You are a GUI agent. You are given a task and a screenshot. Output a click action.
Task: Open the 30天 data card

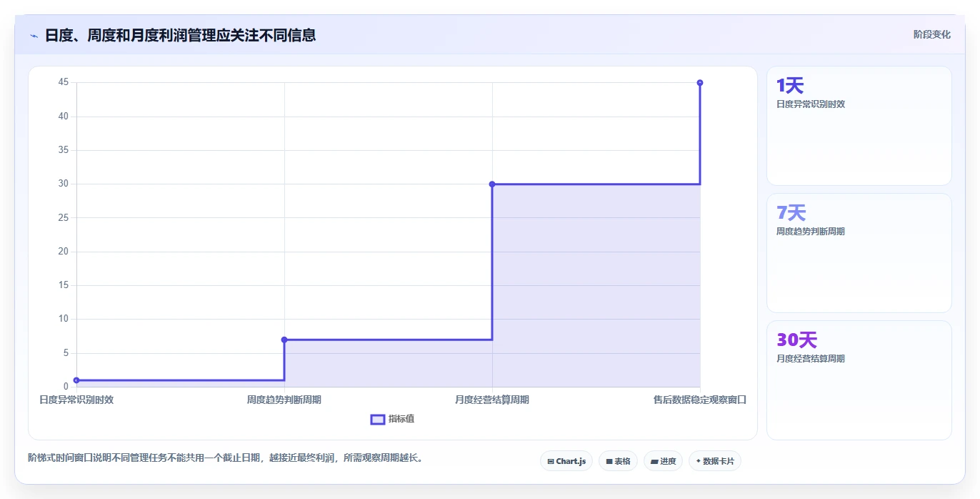[859, 380]
